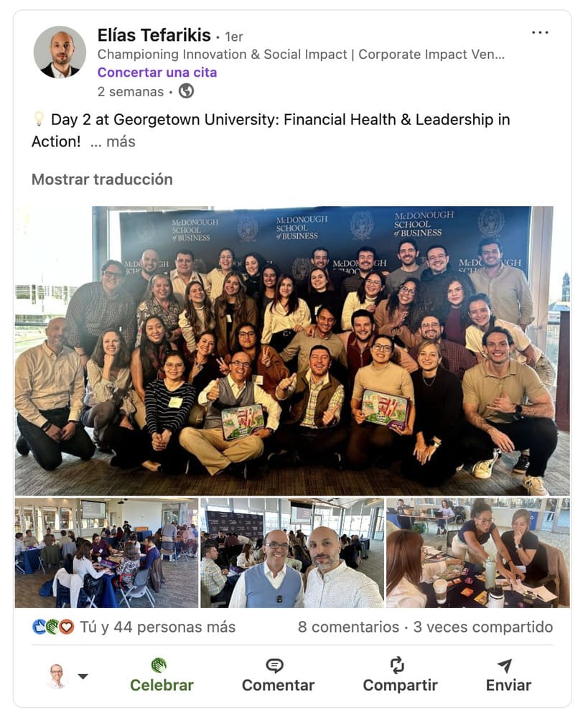Select the Comentar action label

tap(278, 685)
